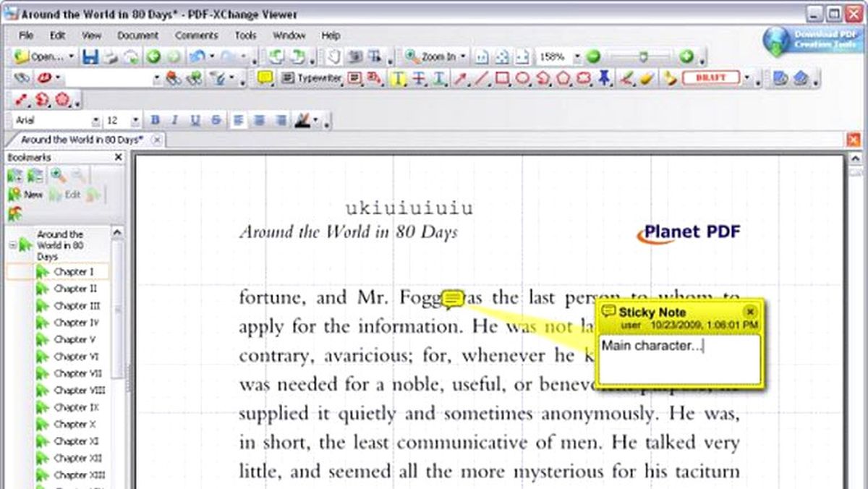Click the Open file button

click(40, 56)
